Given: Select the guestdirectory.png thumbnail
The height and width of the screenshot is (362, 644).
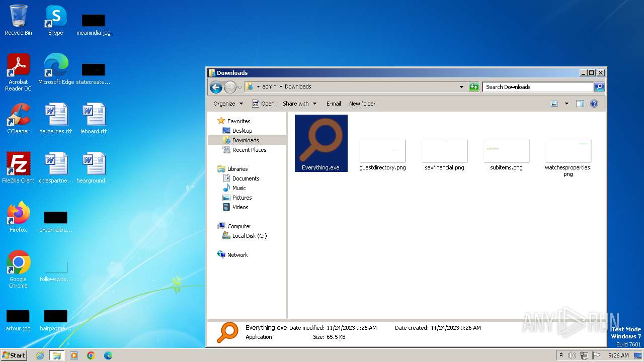Looking at the screenshot, I should [x=382, y=155].
